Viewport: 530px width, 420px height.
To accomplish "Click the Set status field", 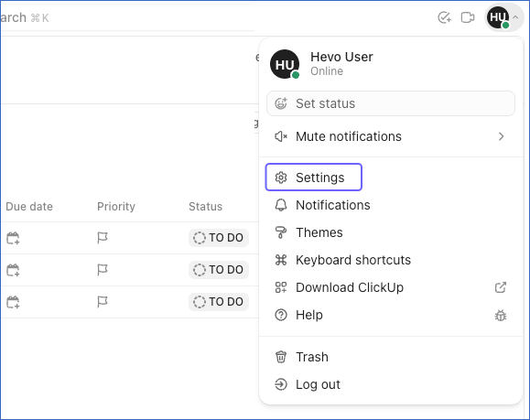I will [x=391, y=103].
